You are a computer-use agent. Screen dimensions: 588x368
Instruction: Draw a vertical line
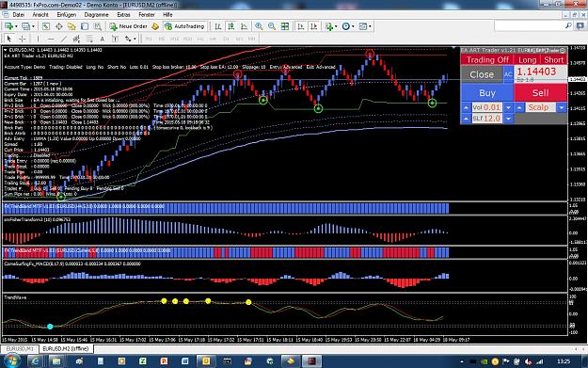tap(38, 39)
